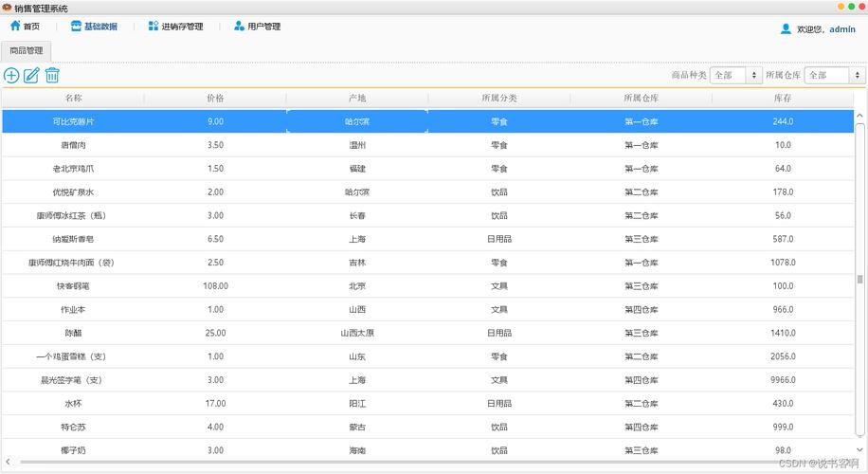Click the edit product pencil icon
The height and width of the screenshot is (474, 868).
tap(31, 76)
